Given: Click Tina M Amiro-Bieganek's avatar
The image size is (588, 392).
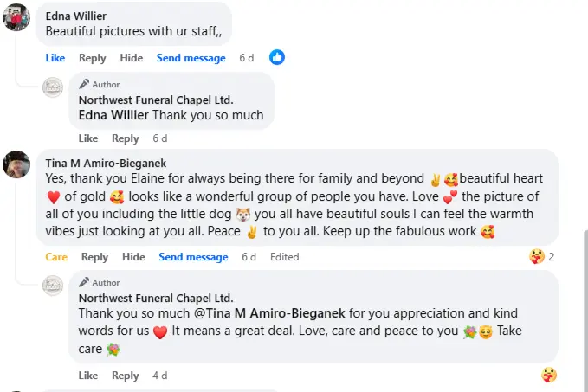Looking at the screenshot, I should (x=17, y=164).
